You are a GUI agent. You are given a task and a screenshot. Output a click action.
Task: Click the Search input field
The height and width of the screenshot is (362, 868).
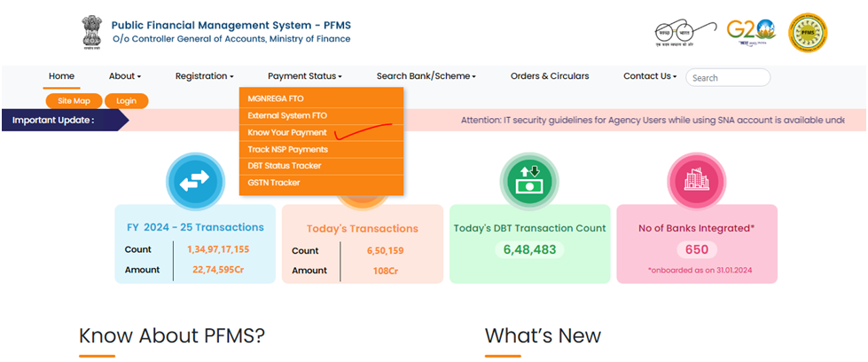click(728, 77)
